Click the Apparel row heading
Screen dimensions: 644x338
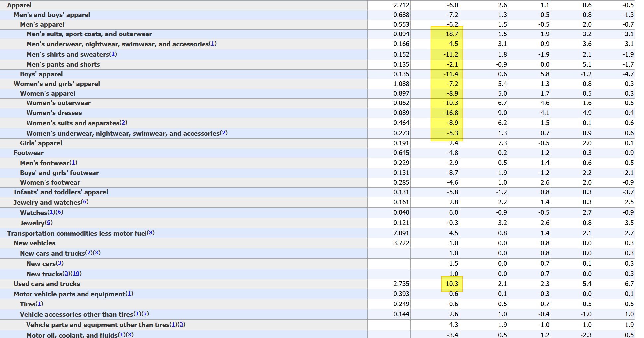(20, 5)
